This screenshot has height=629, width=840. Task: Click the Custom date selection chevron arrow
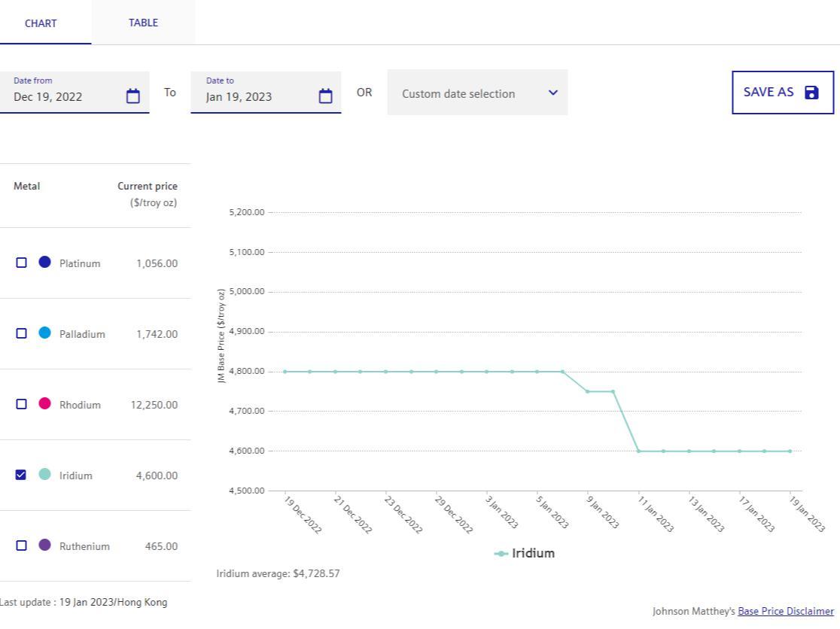[x=553, y=93]
